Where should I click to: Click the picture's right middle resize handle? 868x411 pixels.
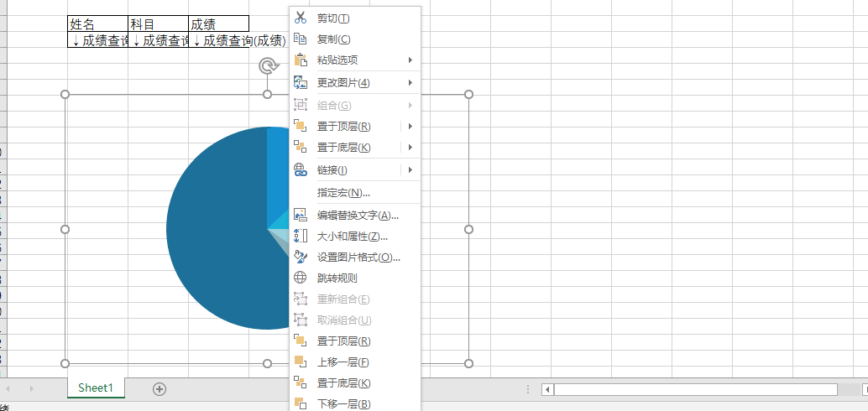tap(469, 229)
